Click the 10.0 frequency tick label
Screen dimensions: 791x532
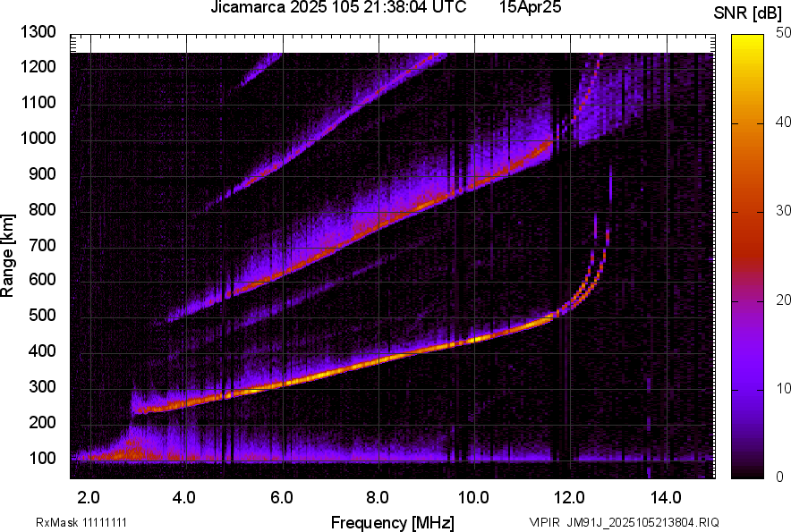[x=473, y=498]
